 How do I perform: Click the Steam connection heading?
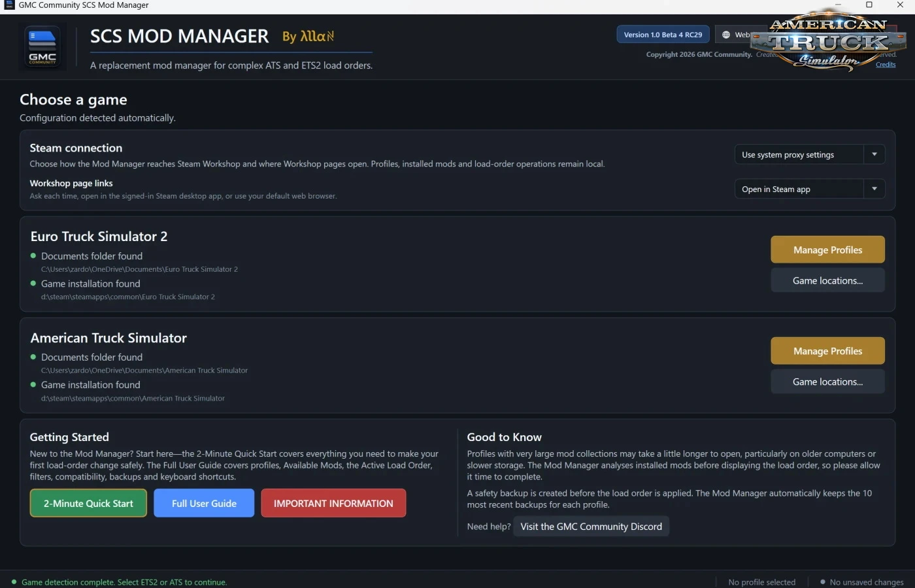pyautogui.click(x=76, y=148)
